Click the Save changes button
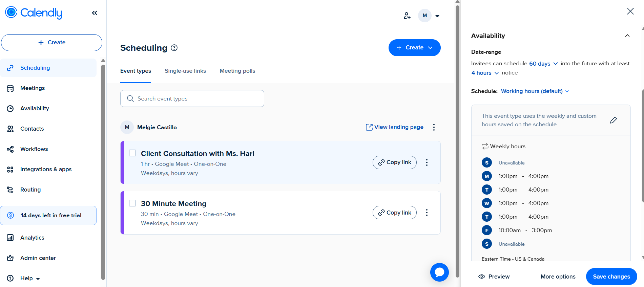 [611, 277]
